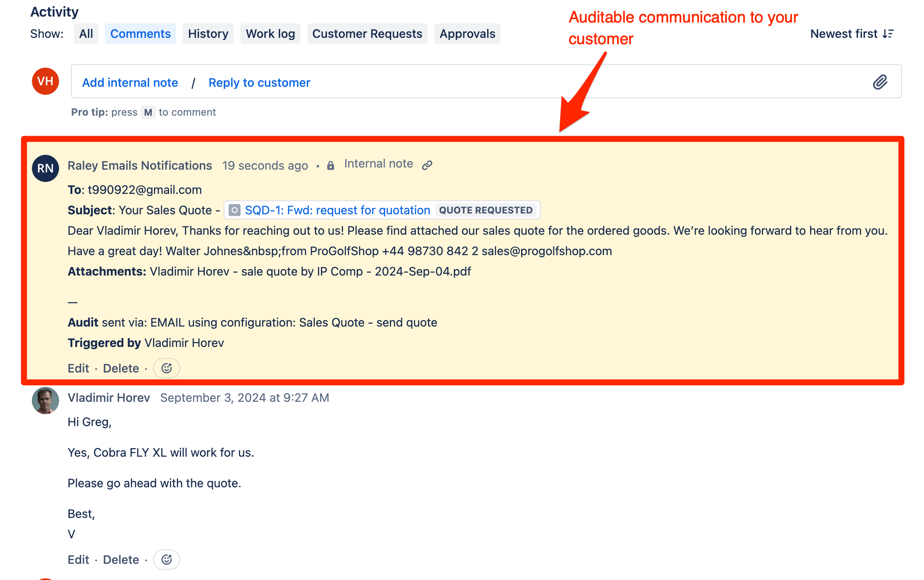924x580 pixels.
Task: Add emoji reaction to Raley Emails comment
Action: (166, 368)
